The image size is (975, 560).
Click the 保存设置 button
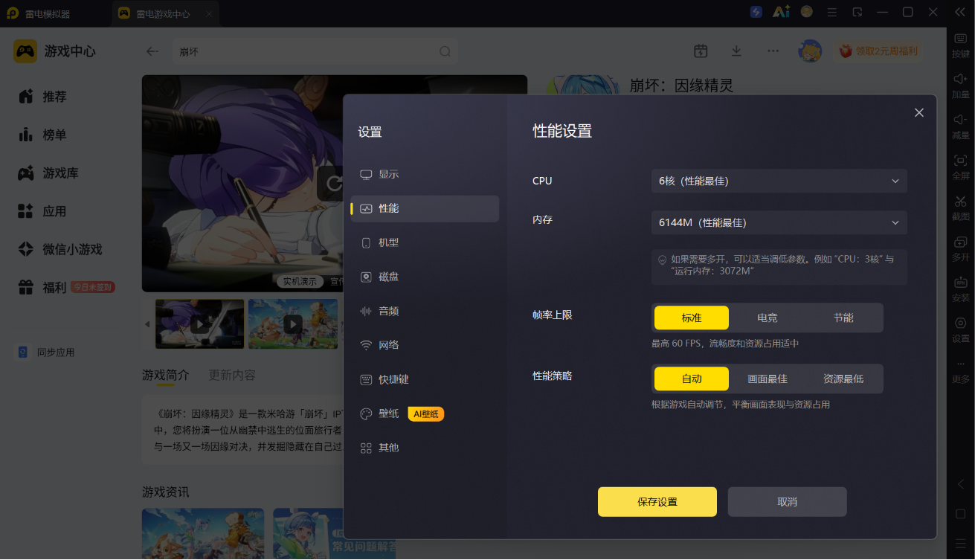[657, 502]
